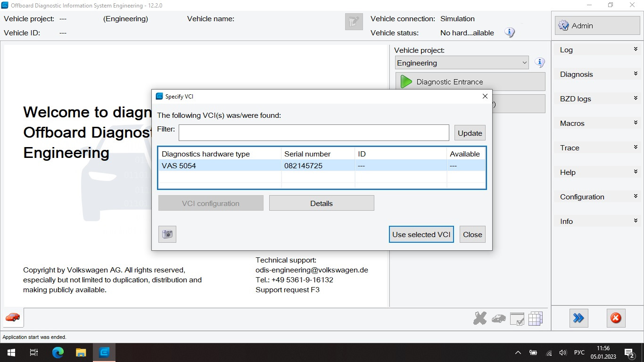Click the Update button

[x=470, y=133]
